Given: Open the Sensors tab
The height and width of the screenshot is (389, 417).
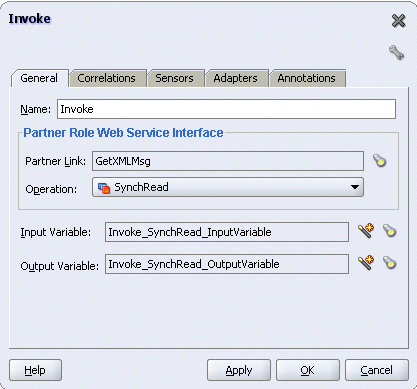Looking at the screenshot, I should tap(176, 78).
